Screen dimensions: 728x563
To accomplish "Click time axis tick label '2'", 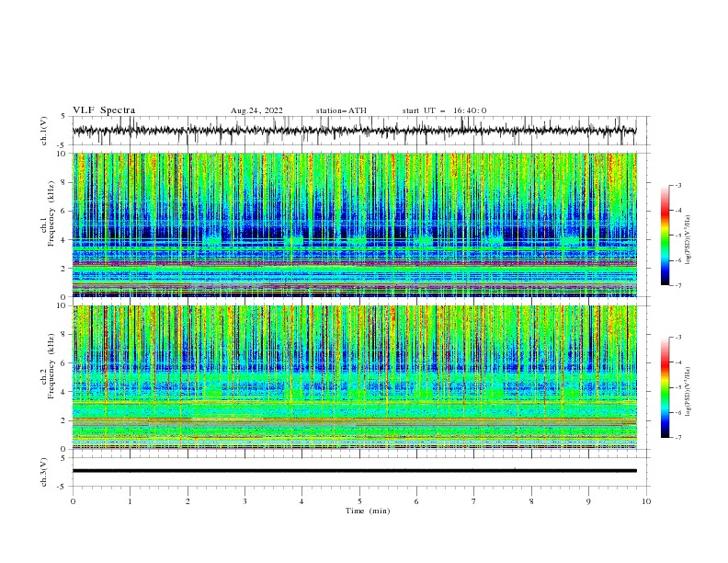I will coord(188,501).
